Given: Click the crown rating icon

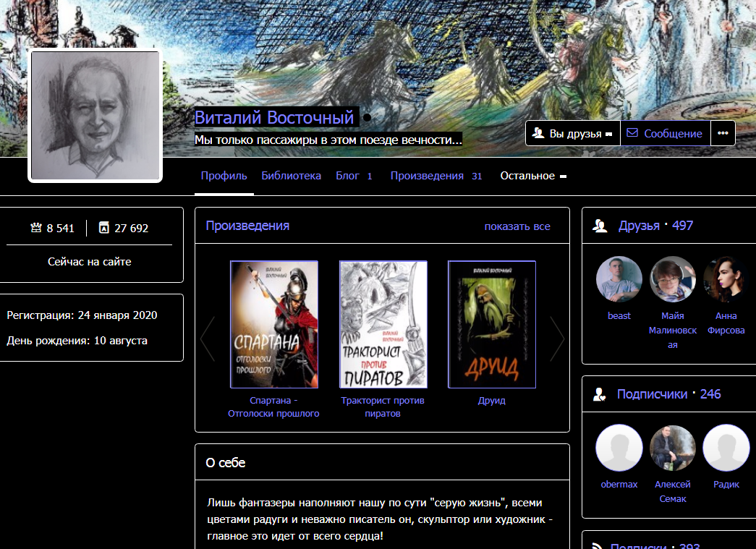Looking at the screenshot, I should click(x=36, y=228).
